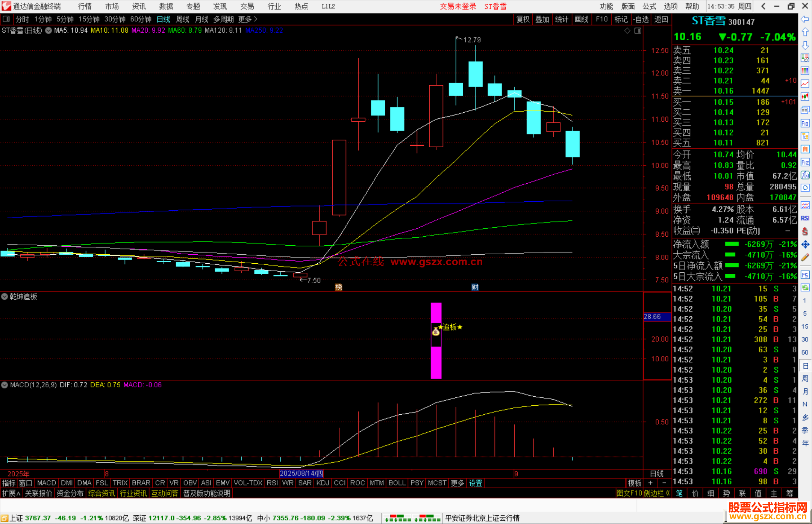Open the red line chart icon in sidebar

click(805, 84)
